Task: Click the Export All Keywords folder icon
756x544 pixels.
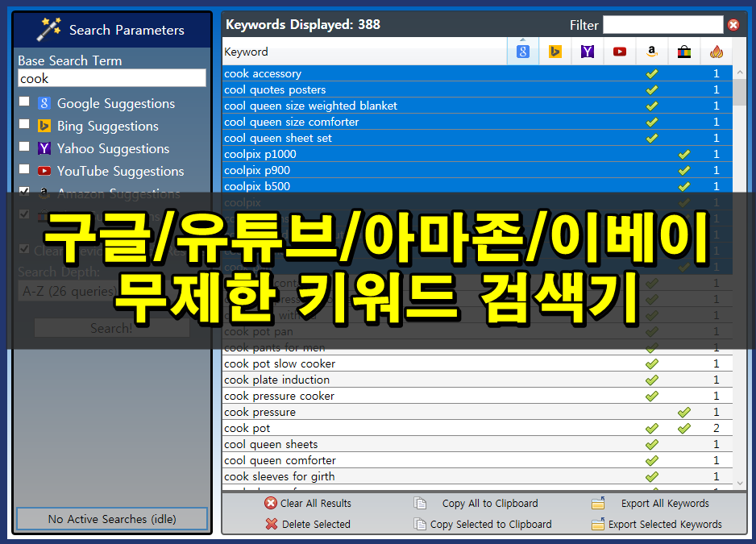Action: [x=598, y=503]
